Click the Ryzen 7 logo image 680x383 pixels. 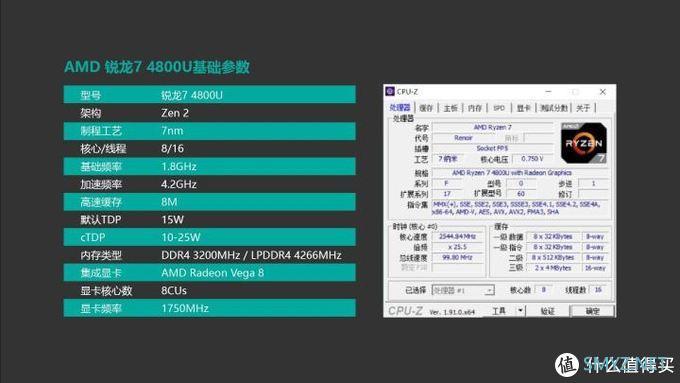(583, 143)
